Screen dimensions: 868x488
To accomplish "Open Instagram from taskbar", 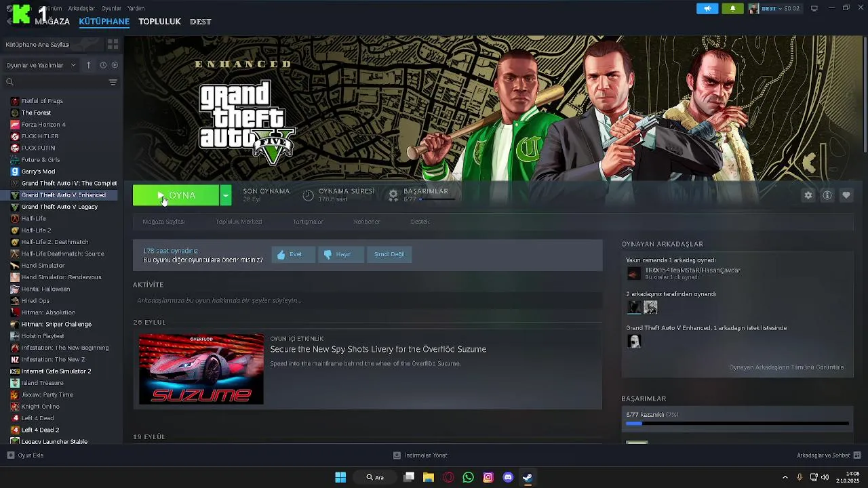I will [488, 477].
